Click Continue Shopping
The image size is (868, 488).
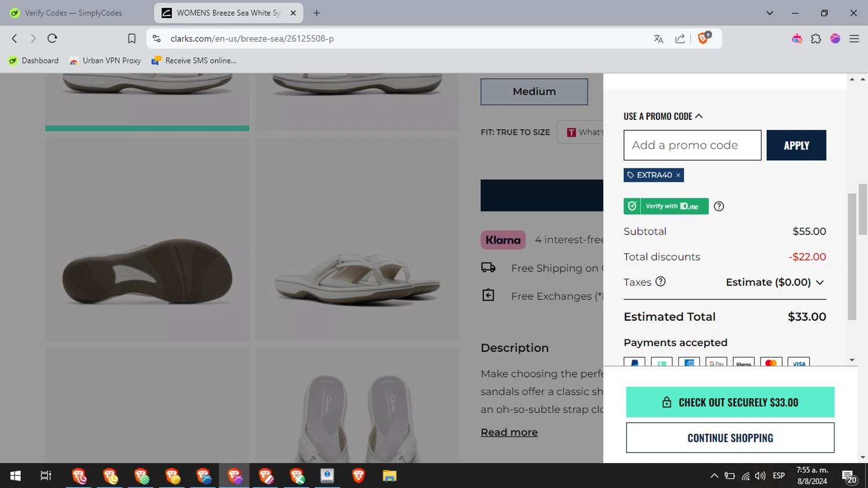tap(730, 438)
